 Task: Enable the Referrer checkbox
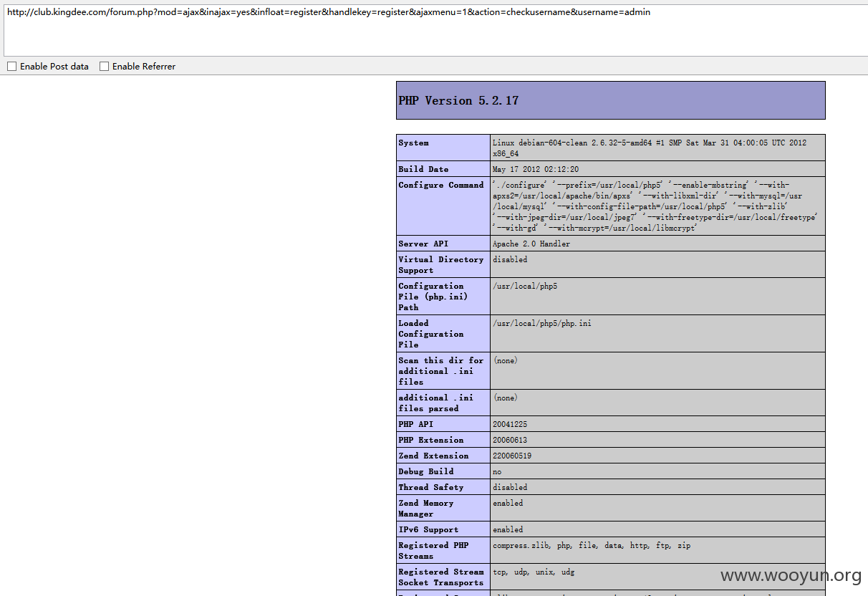pyautogui.click(x=104, y=67)
